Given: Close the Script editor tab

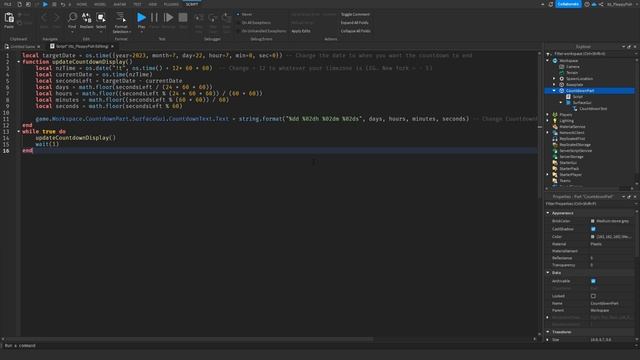Looking at the screenshot, I should click(x=112, y=47).
